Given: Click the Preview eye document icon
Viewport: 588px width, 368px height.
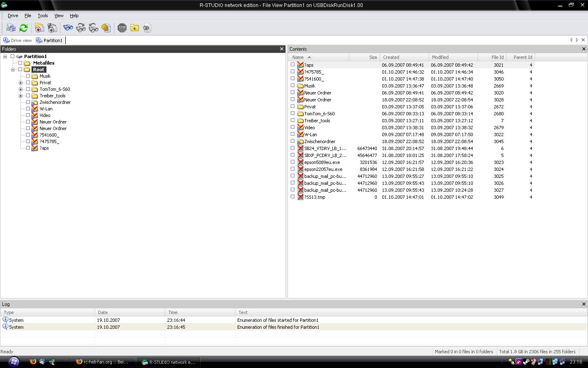Looking at the screenshot, I should [147, 28].
